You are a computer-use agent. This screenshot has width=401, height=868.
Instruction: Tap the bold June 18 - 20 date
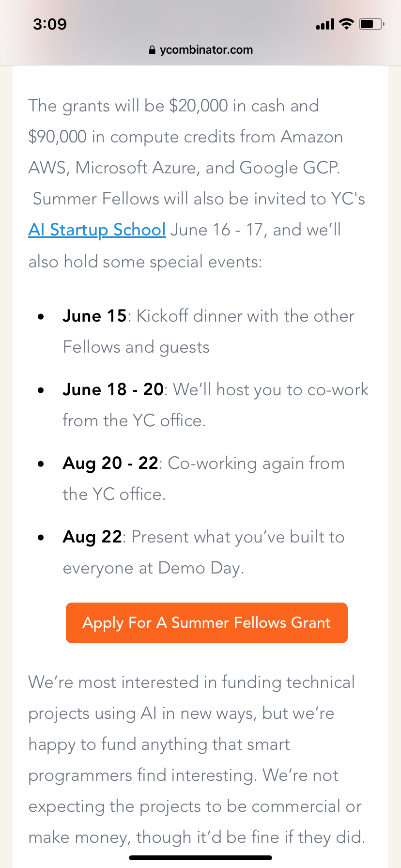tap(113, 389)
